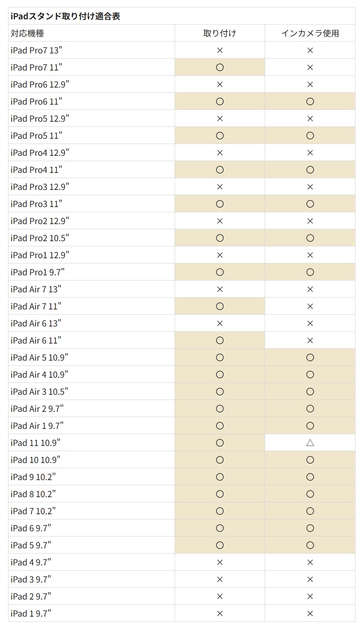Click the 取り付け circle for iPad 11 10.9"

[220, 443]
